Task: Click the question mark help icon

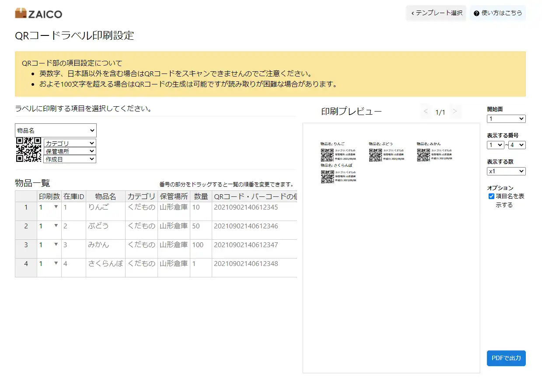Action: tap(476, 13)
